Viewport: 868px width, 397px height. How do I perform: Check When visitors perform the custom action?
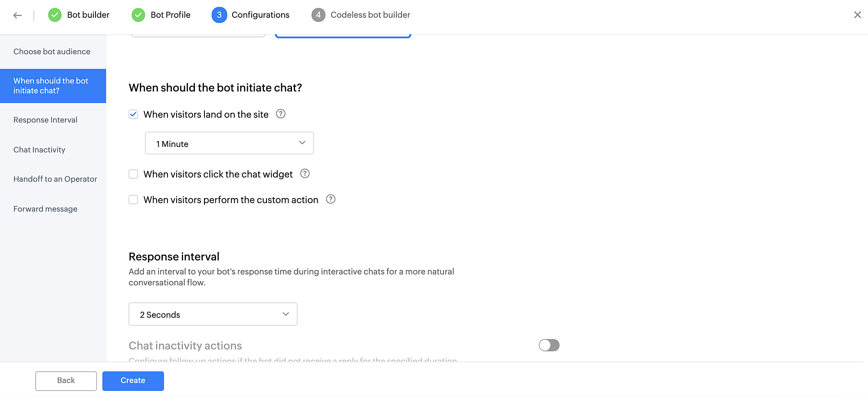pyautogui.click(x=133, y=200)
